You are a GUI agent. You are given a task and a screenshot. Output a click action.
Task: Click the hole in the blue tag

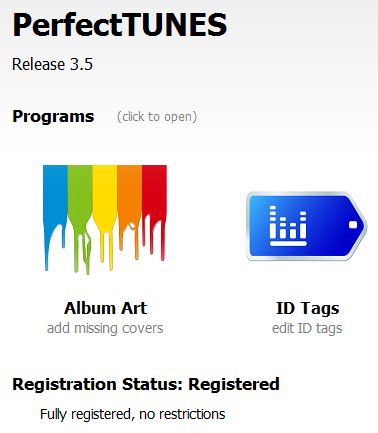(353, 225)
